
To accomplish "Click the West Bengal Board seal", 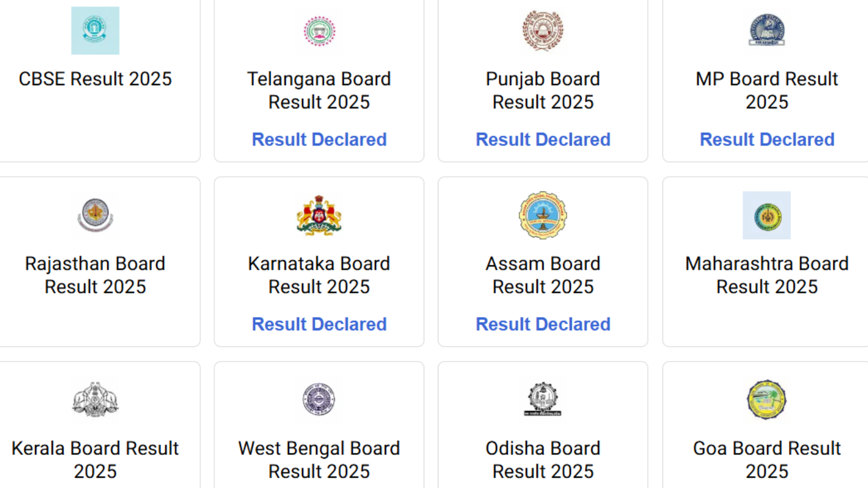I will (319, 400).
